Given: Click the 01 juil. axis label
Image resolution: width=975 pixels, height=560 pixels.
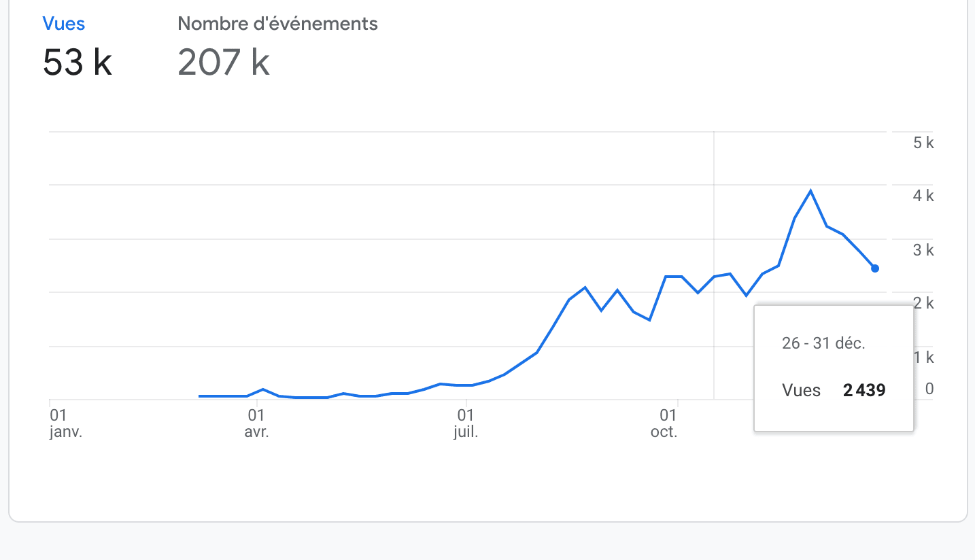Looking at the screenshot, I should pos(466,423).
